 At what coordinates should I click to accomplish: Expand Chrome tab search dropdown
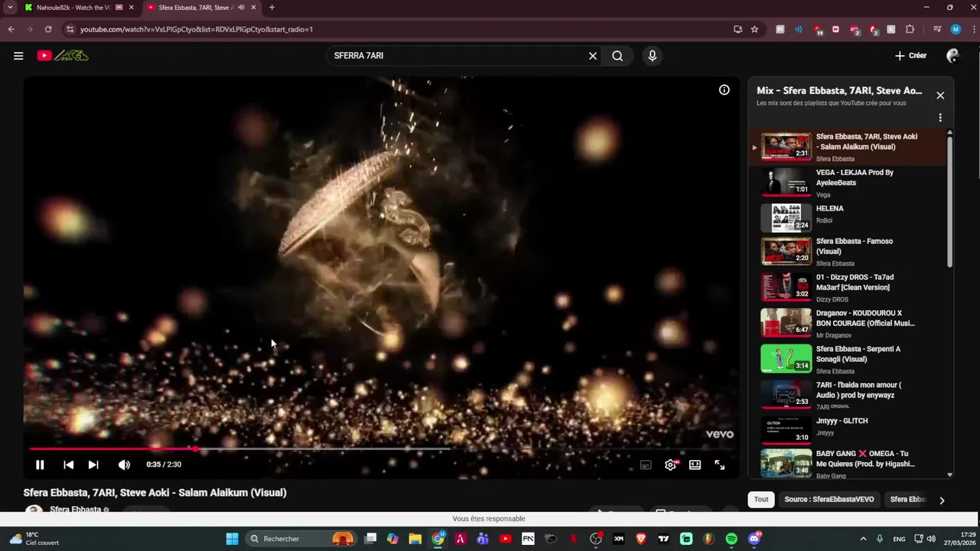tap(10, 8)
